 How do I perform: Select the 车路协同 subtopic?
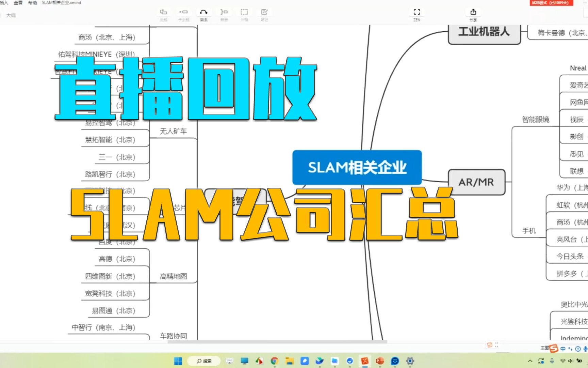pos(174,336)
